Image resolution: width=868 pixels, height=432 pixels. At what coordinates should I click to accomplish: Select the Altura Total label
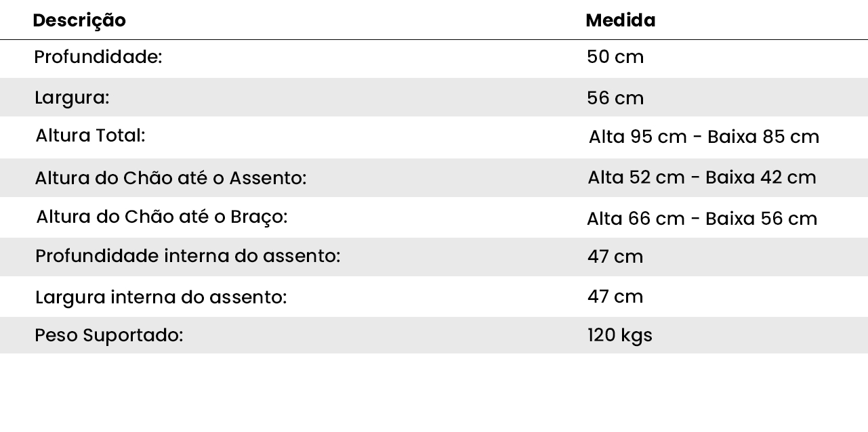(90, 135)
